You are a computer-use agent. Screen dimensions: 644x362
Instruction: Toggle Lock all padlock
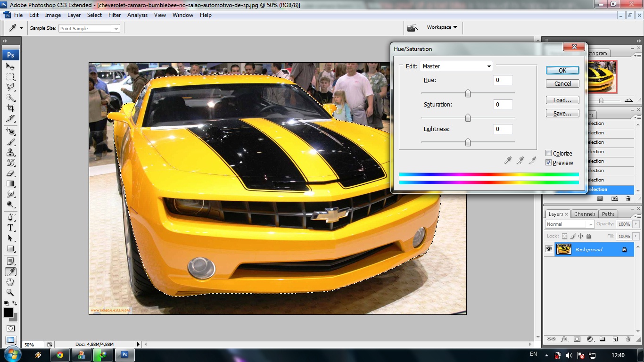pos(589,236)
